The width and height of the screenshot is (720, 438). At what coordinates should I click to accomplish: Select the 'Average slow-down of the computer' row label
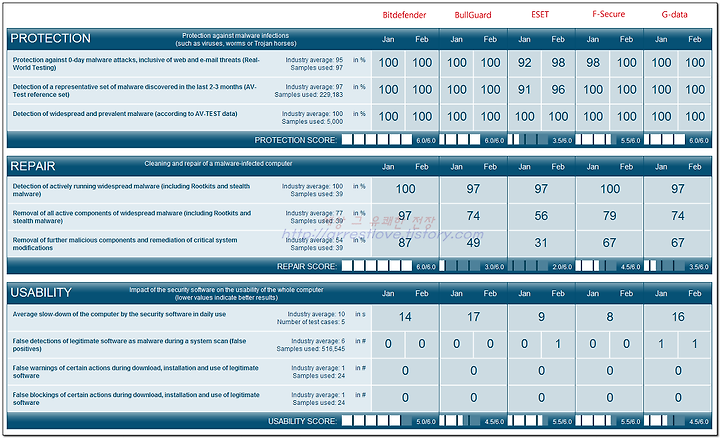pos(119,314)
